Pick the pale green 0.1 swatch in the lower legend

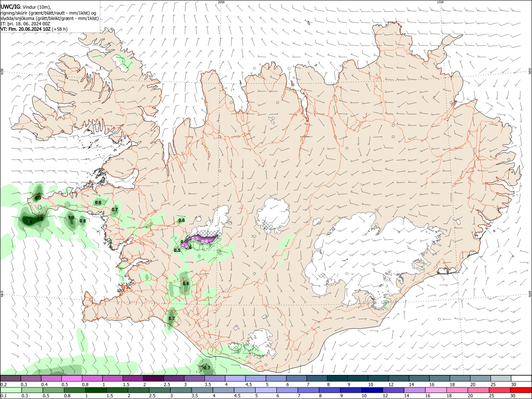tap(10, 390)
